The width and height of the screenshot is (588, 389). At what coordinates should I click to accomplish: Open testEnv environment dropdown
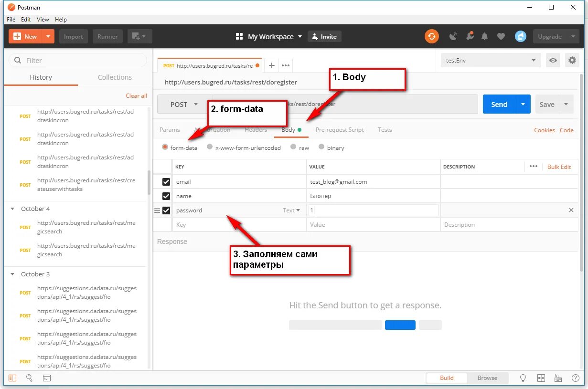click(491, 61)
